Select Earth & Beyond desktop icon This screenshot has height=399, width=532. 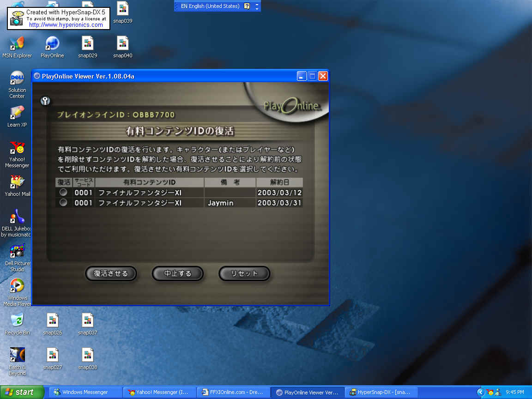(x=17, y=362)
